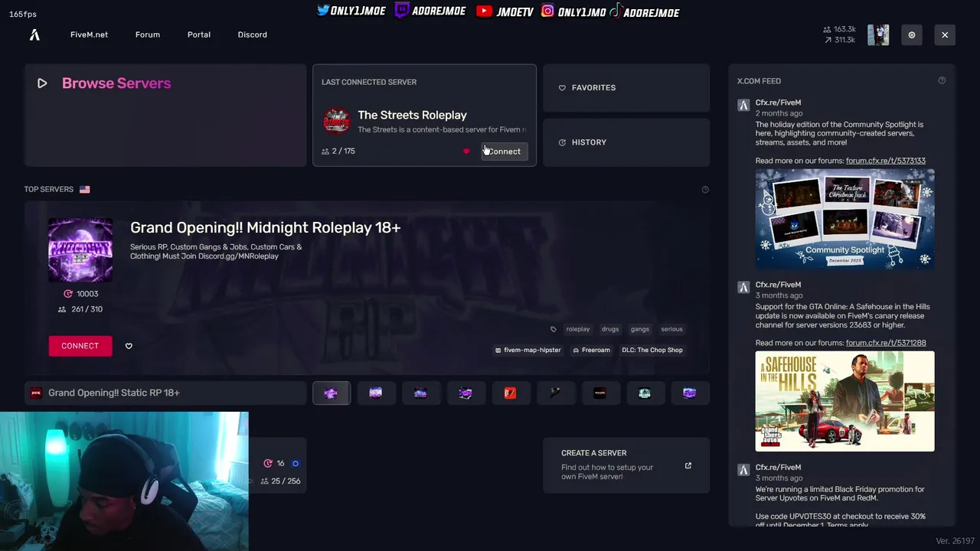Open the Favorites panel
980x551 pixels.
point(626,88)
